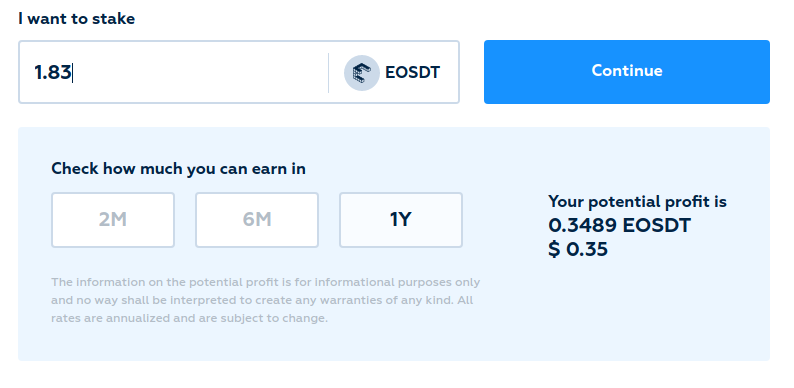Click the EOSDT coin logo icon
This screenshot has width=794, height=388.
[x=362, y=72]
